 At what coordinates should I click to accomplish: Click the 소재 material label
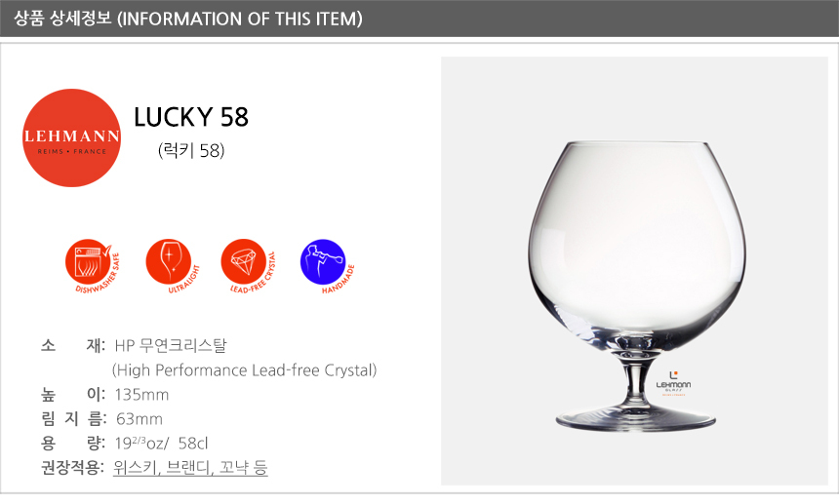72,345
